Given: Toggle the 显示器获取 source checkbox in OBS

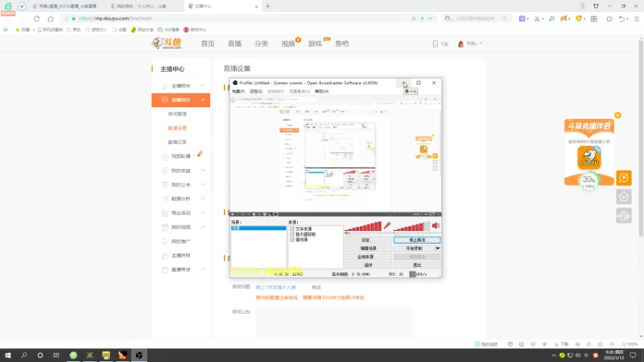Looking at the screenshot, I should tap(292, 234).
